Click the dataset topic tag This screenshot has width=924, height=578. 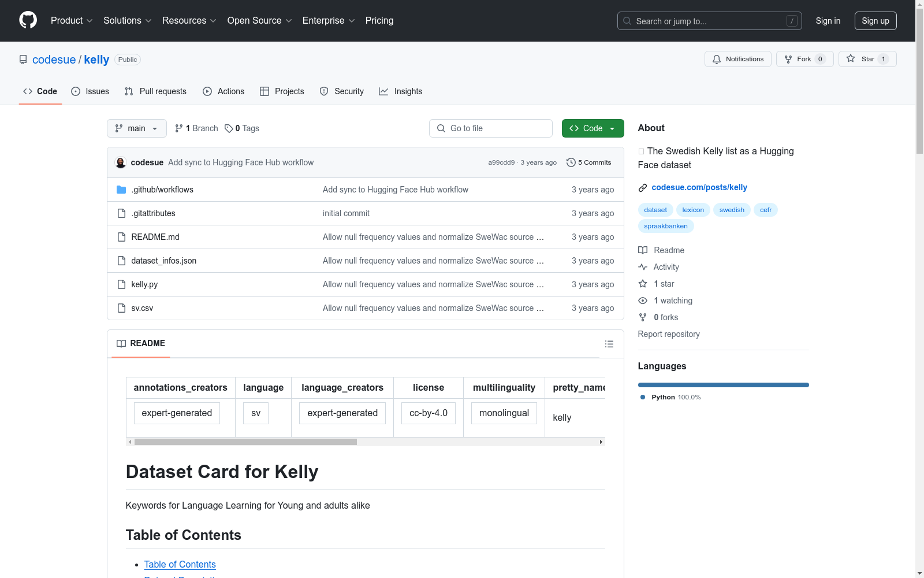pos(655,210)
